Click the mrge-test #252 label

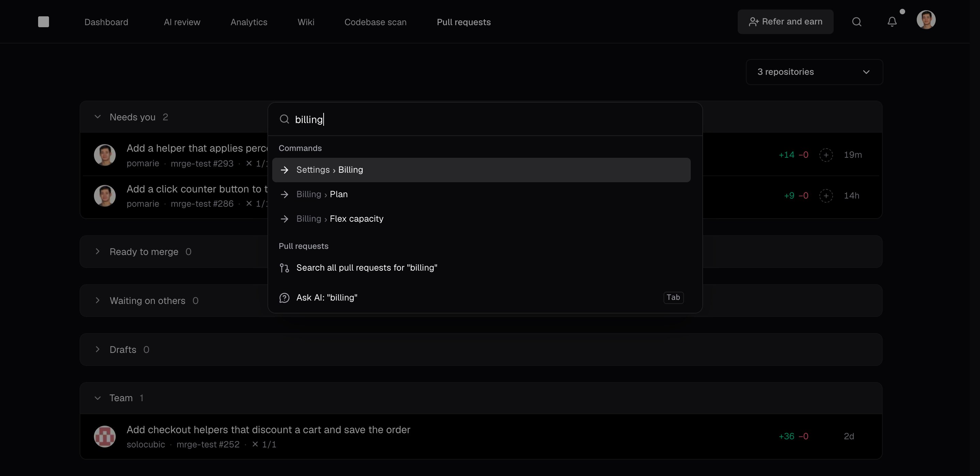click(208, 444)
